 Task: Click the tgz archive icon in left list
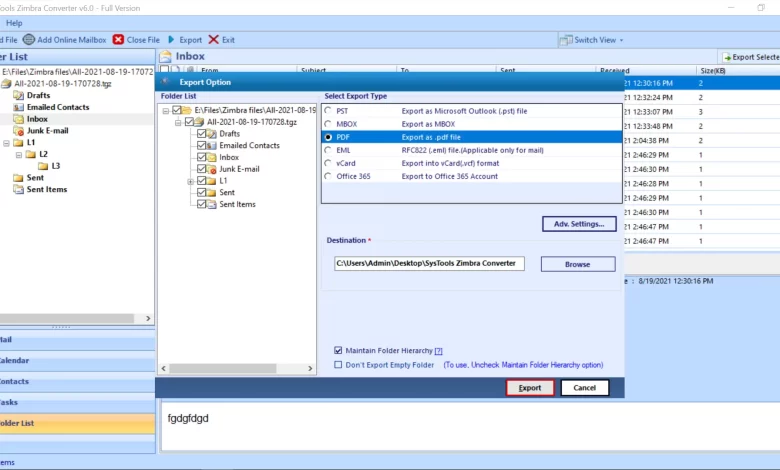coord(6,84)
